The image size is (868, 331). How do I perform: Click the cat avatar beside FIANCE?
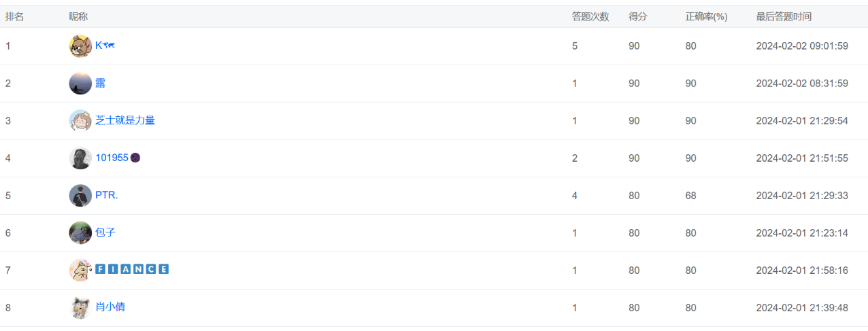[80, 270]
